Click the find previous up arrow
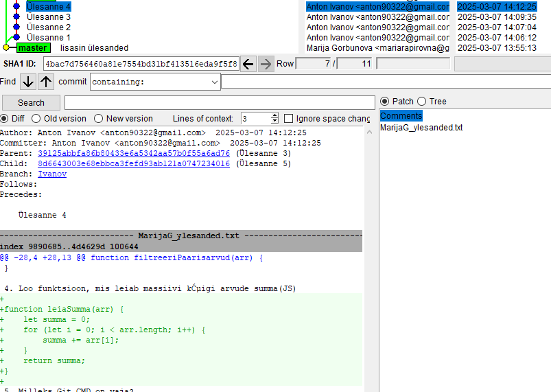The width and height of the screenshot is (551, 392). (x=46, y=82)
